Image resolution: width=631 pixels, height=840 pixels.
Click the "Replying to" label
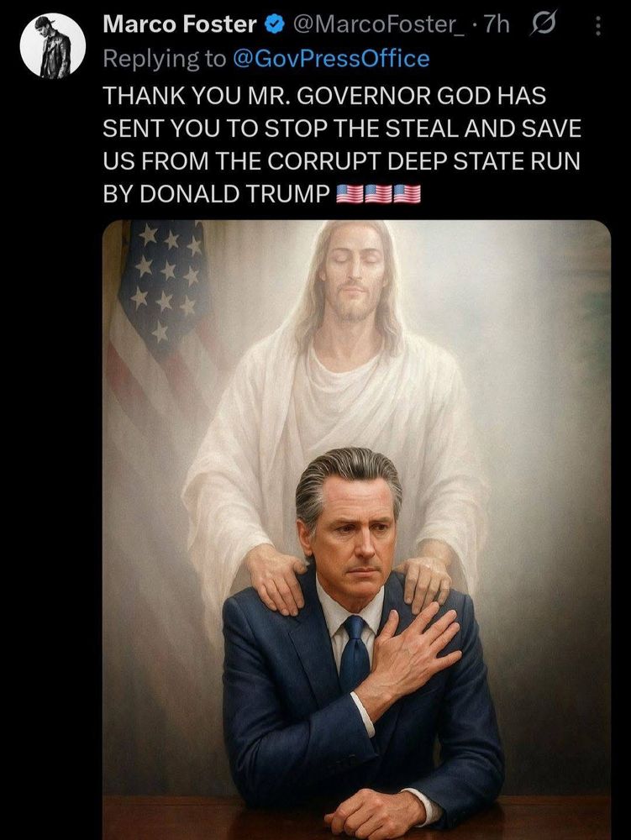click(165, 59)
